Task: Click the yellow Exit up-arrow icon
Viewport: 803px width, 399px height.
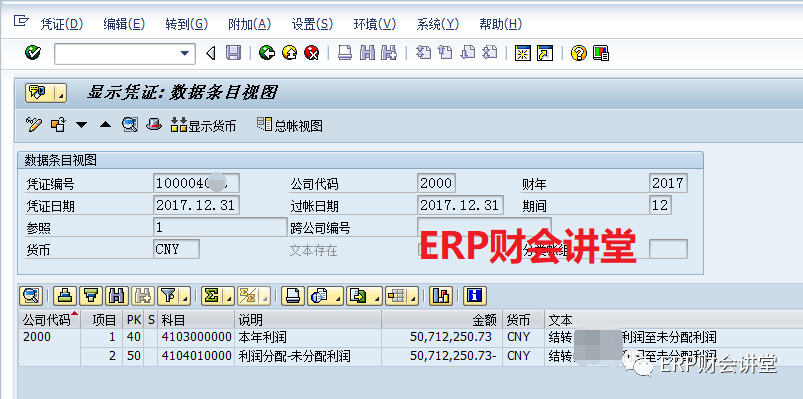Action: 289,53
